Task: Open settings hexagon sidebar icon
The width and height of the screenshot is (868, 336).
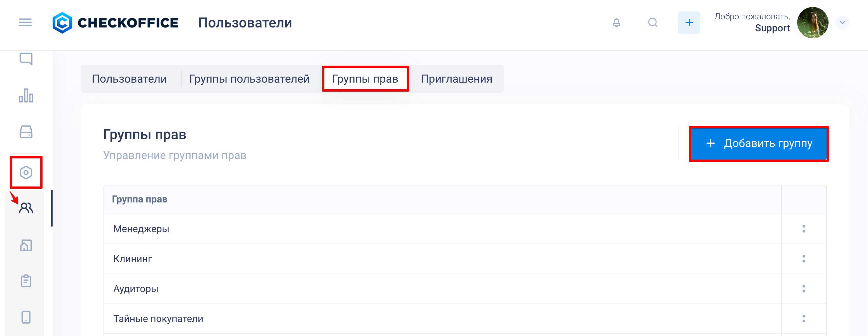Action: click(x=26, y=172)
